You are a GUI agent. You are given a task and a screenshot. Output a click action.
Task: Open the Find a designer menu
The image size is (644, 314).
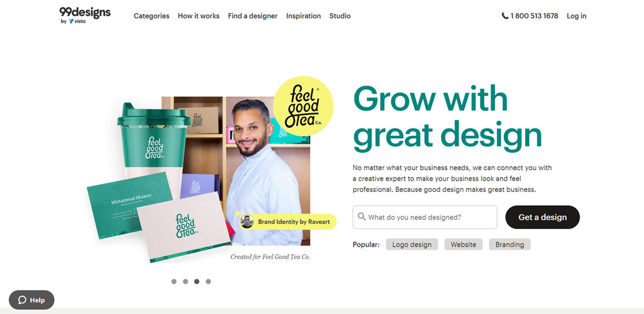pyautogui.click(x=253, y=16)
